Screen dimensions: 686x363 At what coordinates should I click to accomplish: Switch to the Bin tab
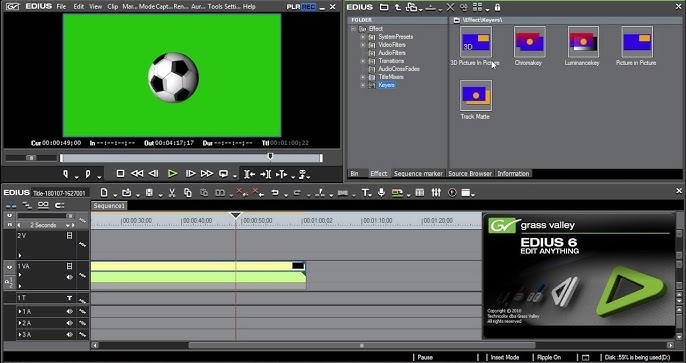[354, 174]
